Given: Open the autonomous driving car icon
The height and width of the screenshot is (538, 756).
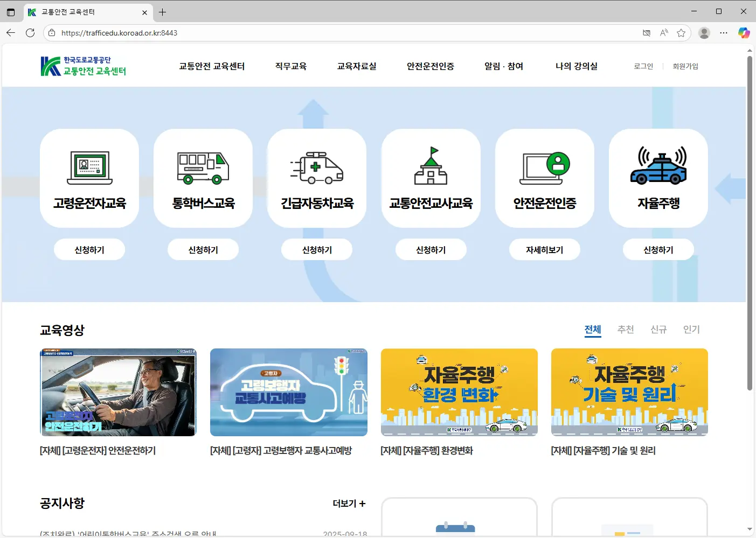Looking at the screenshot, I should [x=658, y=166].
